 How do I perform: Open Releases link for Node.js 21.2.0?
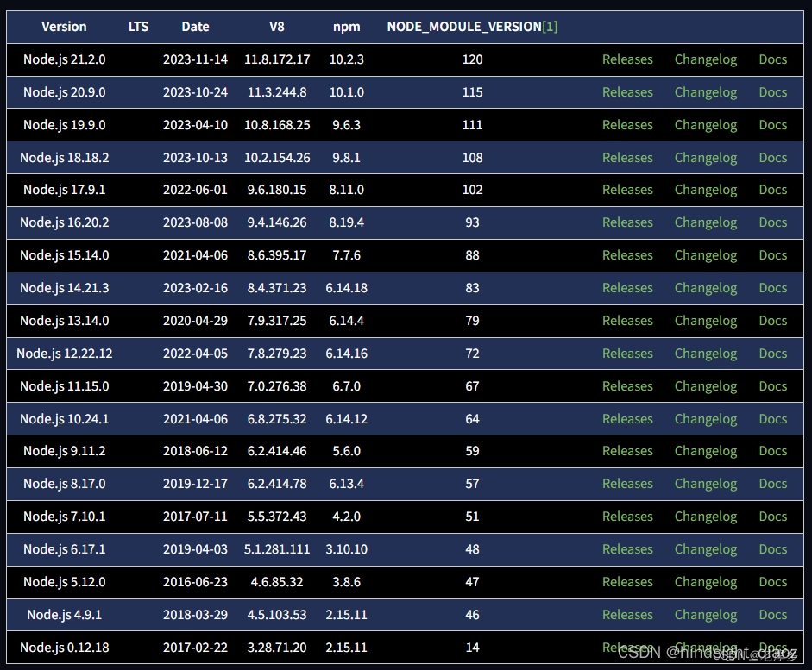(x=627, y=59)
